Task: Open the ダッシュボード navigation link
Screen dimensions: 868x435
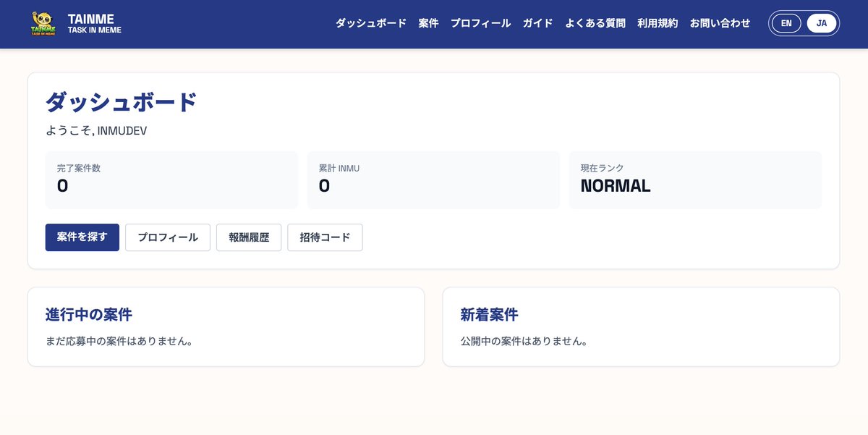Action: point(370,23)
